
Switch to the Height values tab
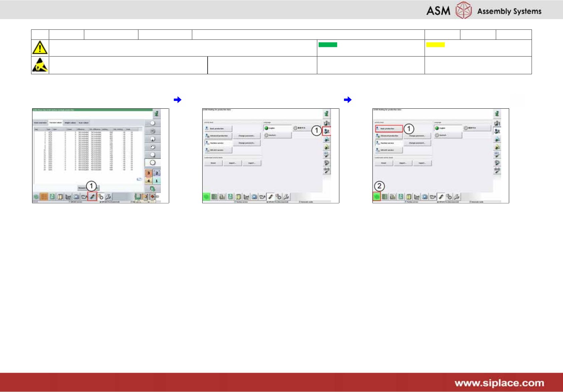[70, 123]
